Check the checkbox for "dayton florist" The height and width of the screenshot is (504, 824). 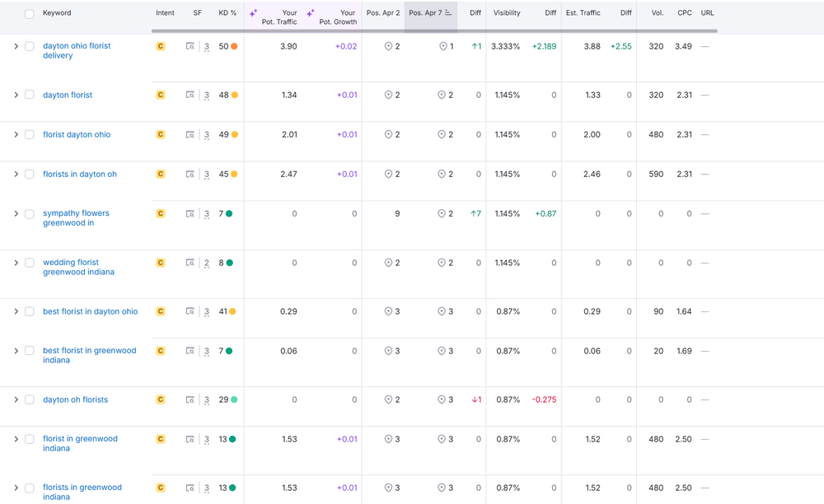click(30, 95)
